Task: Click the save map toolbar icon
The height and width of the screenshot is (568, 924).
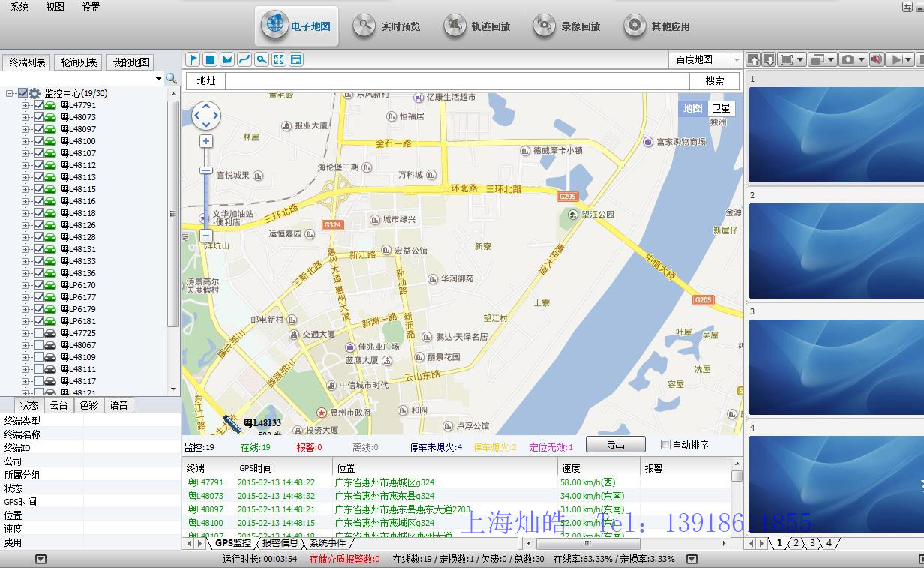Action: (296, 59)
